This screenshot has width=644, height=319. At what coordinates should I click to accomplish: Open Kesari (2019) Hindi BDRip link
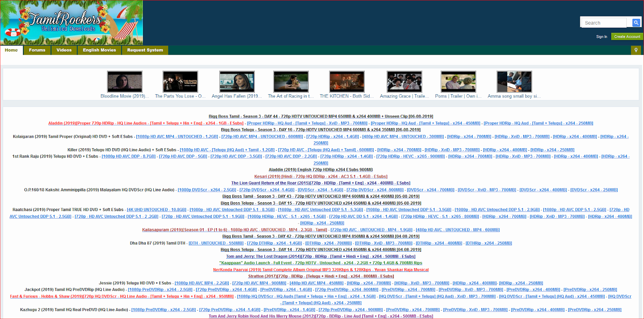[321, 176]
